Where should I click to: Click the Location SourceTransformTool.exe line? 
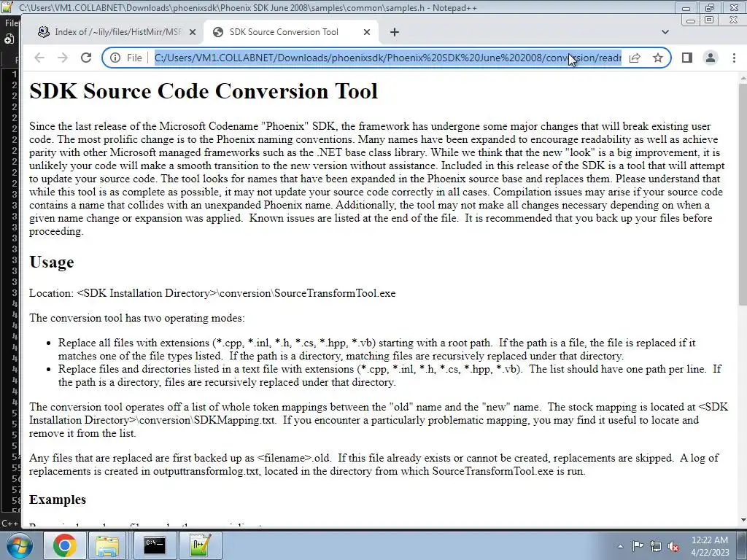(x=212, y=293)
